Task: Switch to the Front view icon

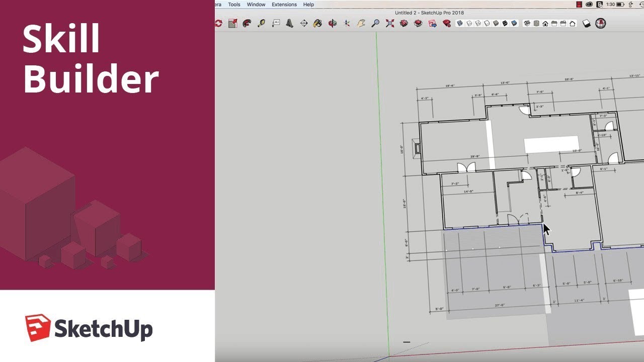Action: point(545,23)
